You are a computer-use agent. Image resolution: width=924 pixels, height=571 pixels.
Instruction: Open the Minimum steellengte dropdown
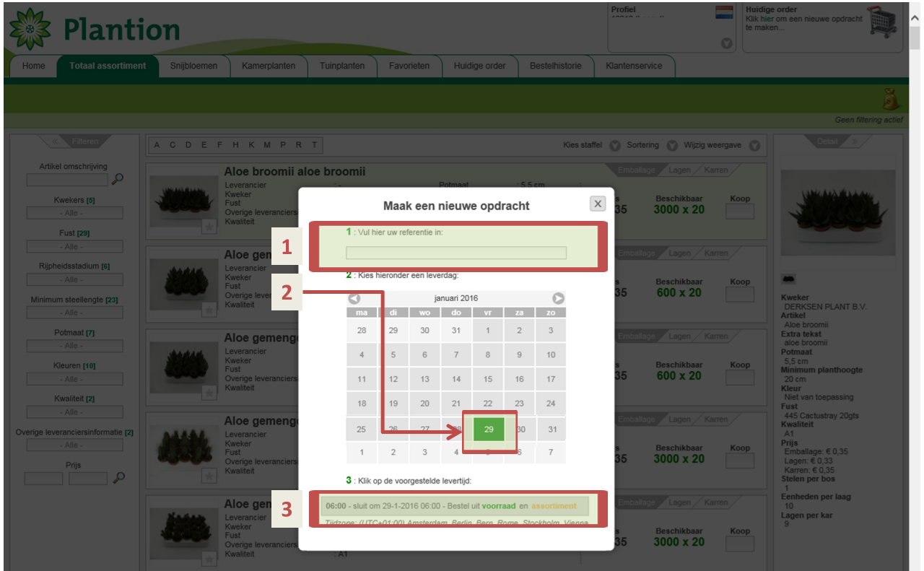pos(75,313)
